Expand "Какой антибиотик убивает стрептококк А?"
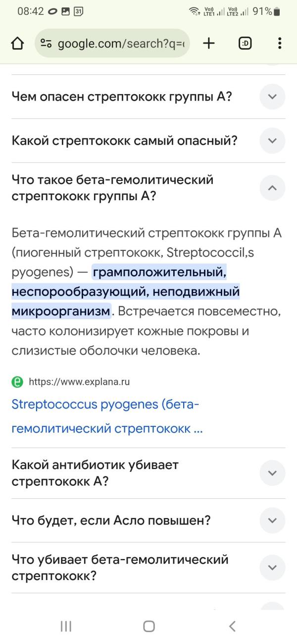The height and width of the screenshot is (644, 297). point(272,473)
